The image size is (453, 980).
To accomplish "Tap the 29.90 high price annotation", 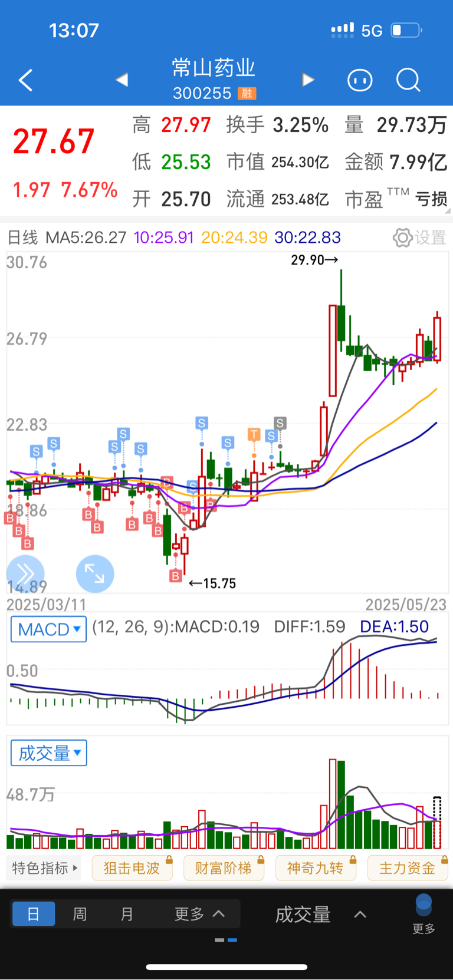I will tap(314, 260).
